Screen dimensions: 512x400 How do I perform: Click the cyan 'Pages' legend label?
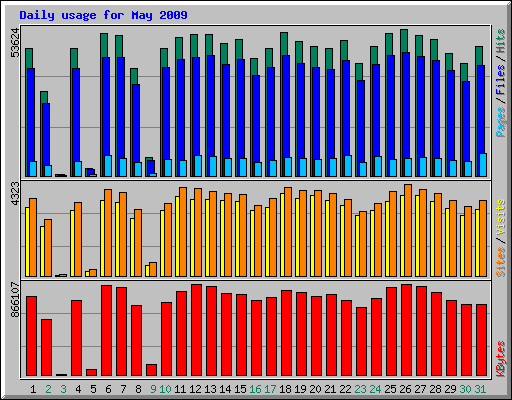pyautogui.click(x=501, y=122)
